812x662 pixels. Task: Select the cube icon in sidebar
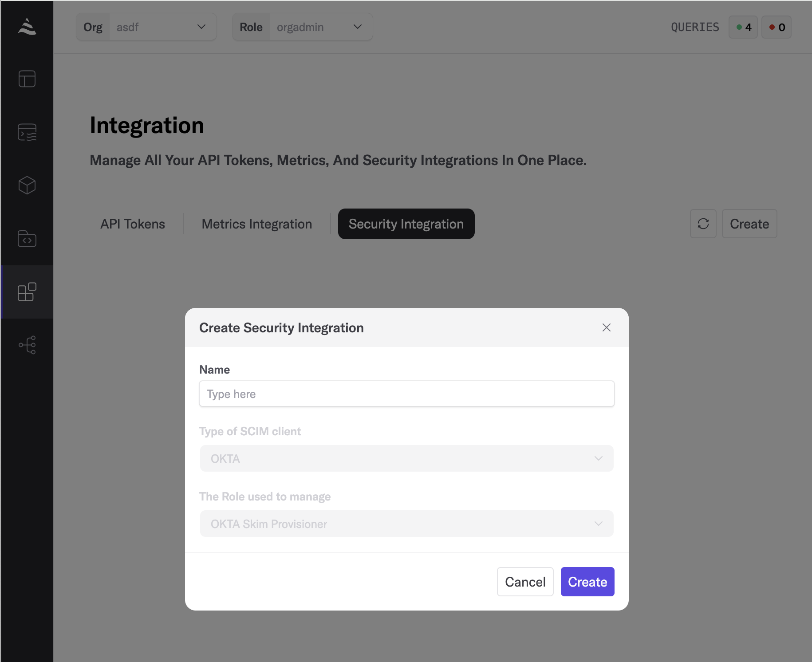point(27,185)
